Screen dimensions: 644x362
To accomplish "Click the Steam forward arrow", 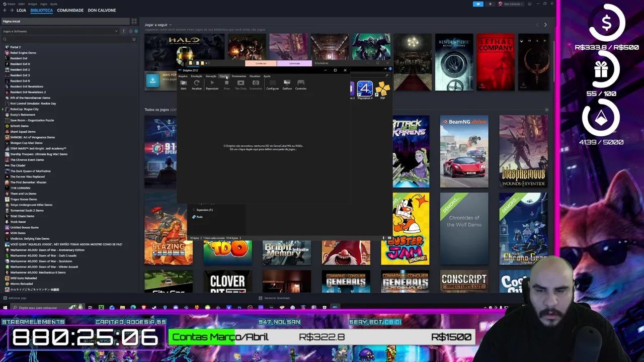I will 12,10.
